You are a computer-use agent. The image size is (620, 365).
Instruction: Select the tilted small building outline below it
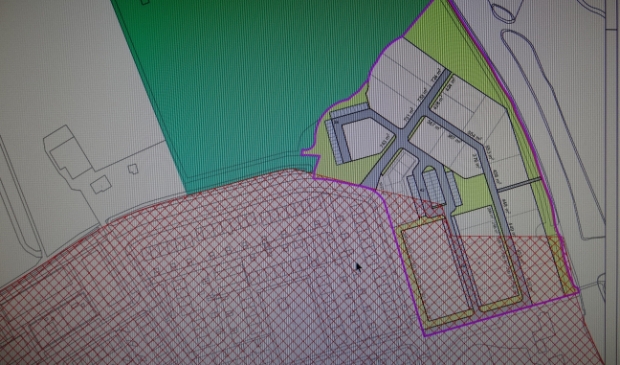point(101,185)
